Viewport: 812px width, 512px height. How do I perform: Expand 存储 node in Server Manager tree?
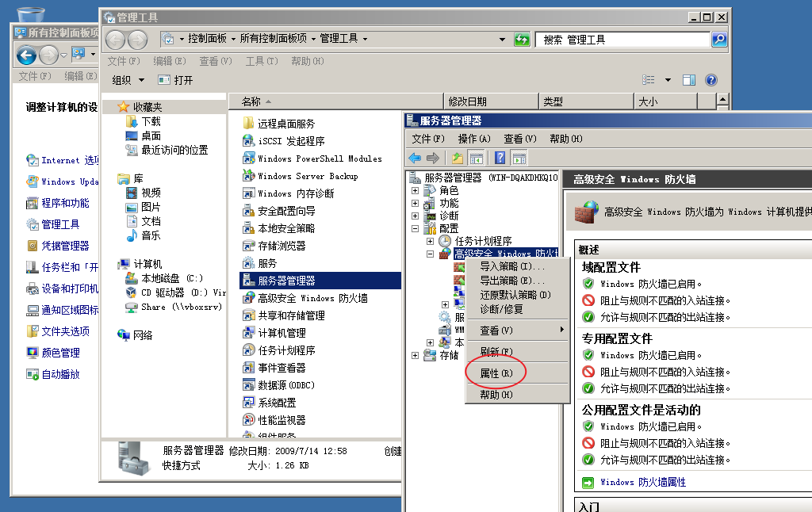pyautogui.click(x=415, y=356)
